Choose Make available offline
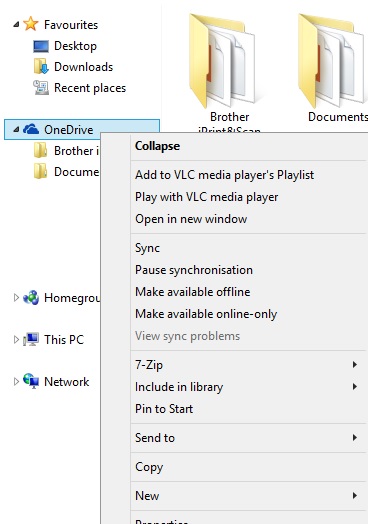Image resolution: width=368 pixels, height=524 pixels. coord(192,292)
